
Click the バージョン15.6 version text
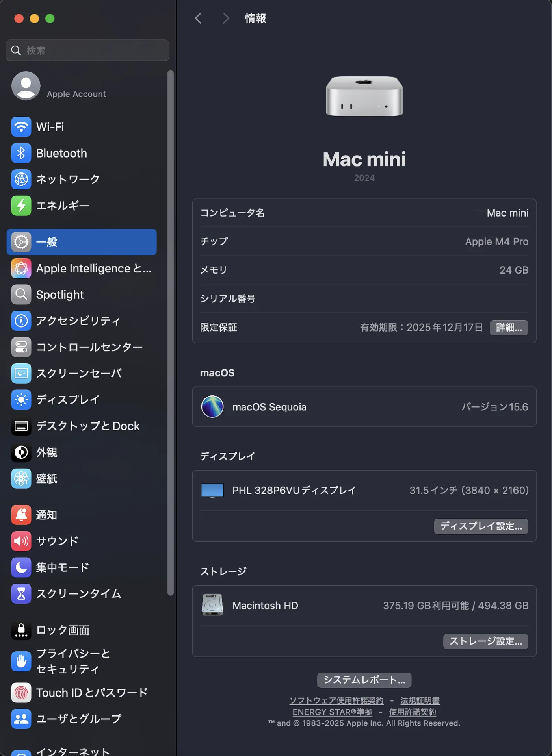[495, 407]
